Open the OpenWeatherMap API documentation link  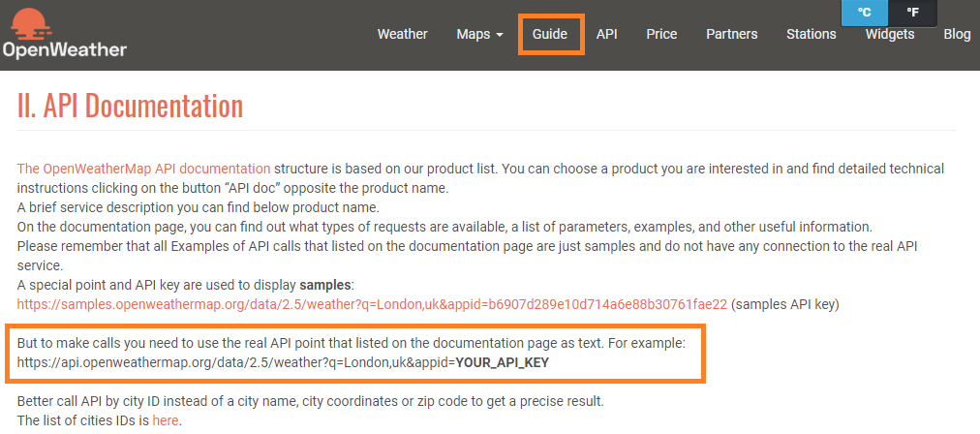143,169
